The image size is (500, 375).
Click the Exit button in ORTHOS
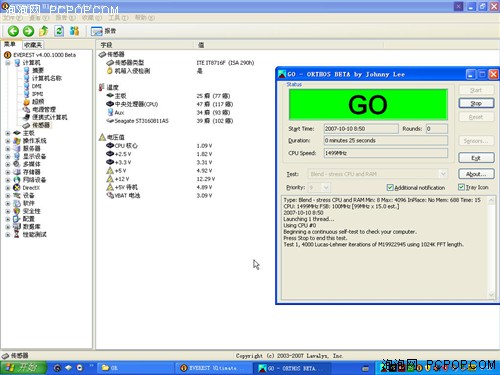pos(476,158)
